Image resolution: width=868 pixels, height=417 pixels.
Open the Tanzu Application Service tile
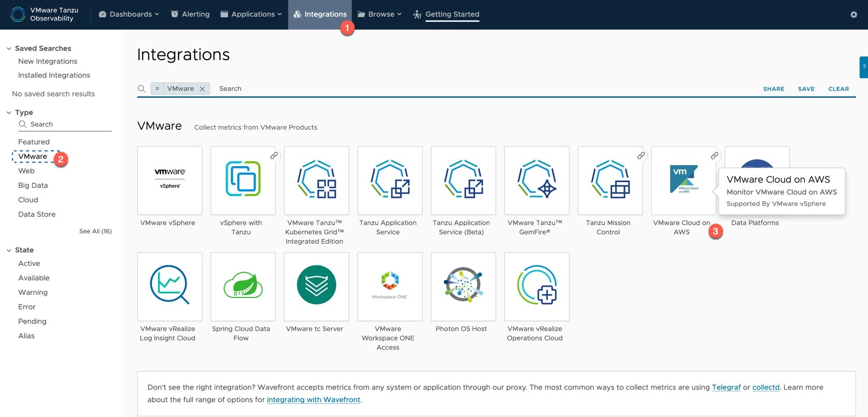390,181
